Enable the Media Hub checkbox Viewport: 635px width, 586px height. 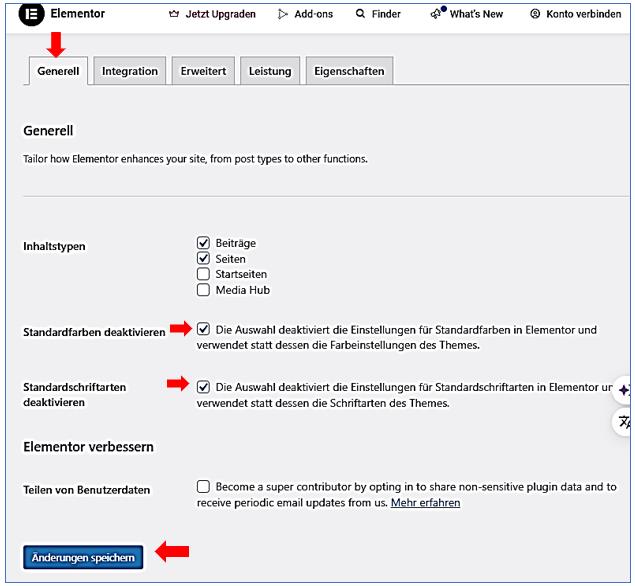coord(204,290)
